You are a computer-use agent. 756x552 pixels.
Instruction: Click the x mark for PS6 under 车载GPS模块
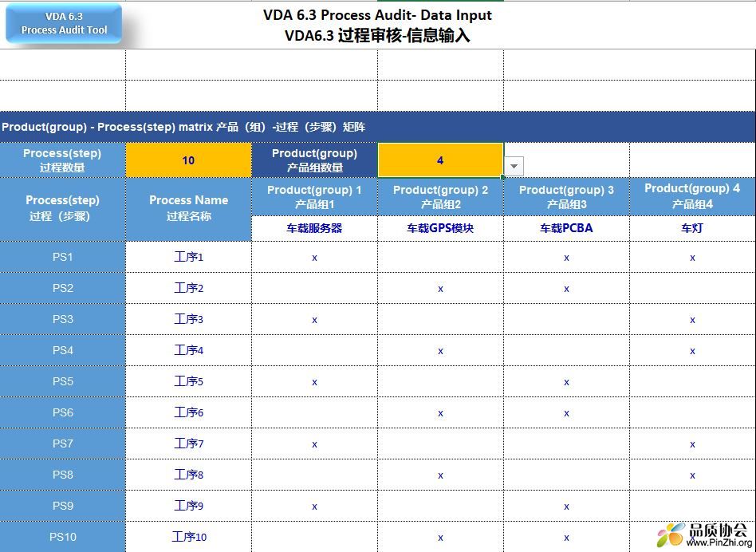pos(440,414)
